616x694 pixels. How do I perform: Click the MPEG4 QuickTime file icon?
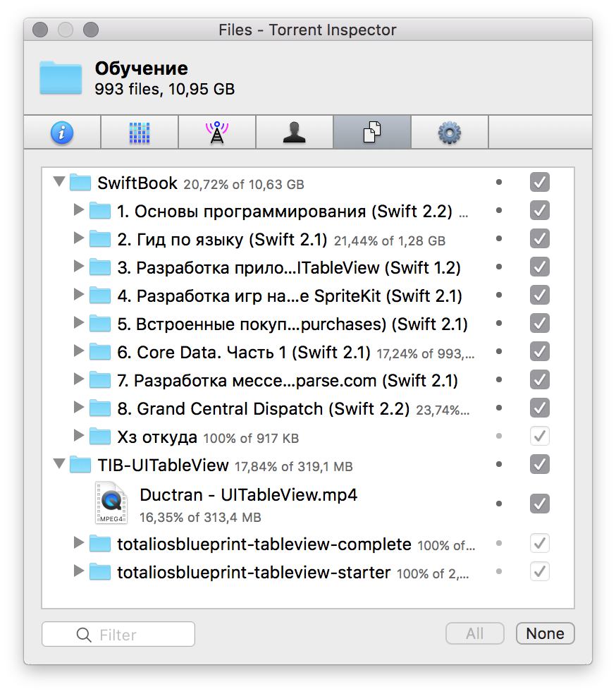tap(111, 503)
